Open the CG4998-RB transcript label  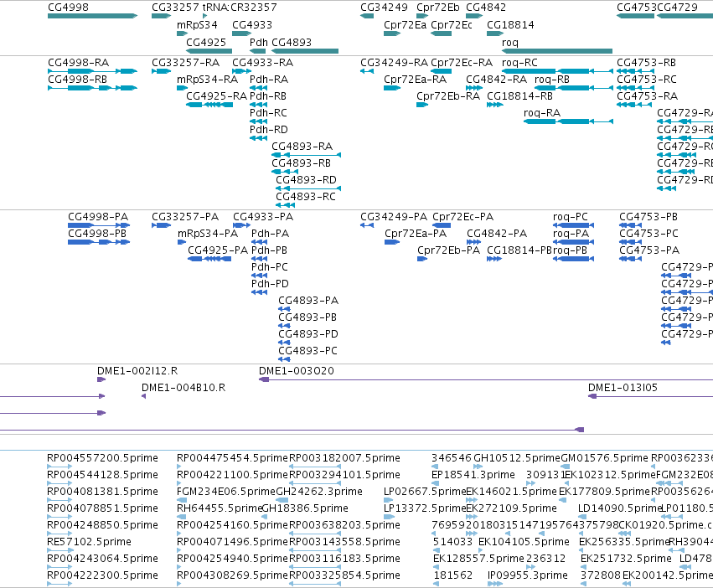click(x=77, y=79)
